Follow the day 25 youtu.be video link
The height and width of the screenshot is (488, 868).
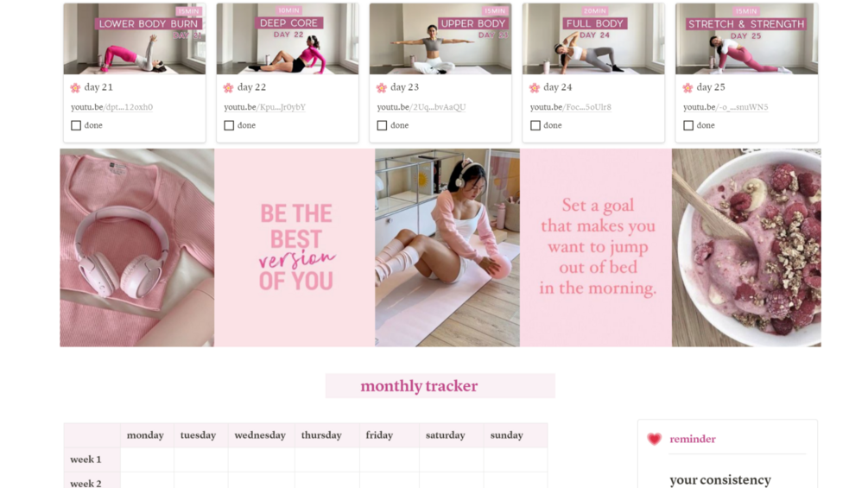point(725,107)
